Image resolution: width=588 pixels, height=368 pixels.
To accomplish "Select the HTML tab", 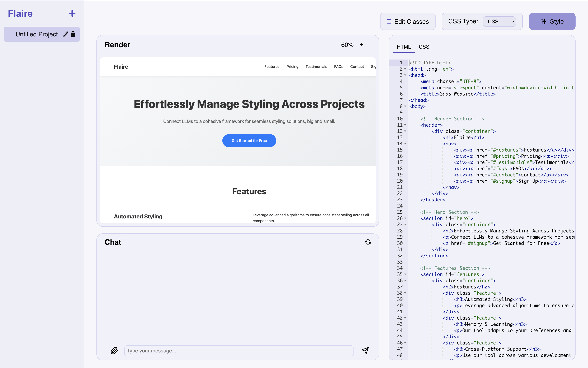I will pos(404,47).
